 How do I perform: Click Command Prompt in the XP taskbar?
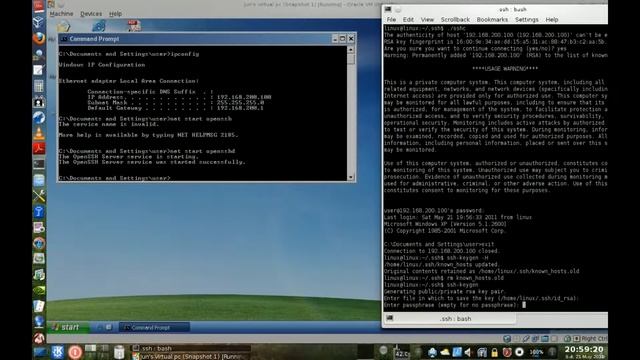pyautogui.click(x=154, y=327)
